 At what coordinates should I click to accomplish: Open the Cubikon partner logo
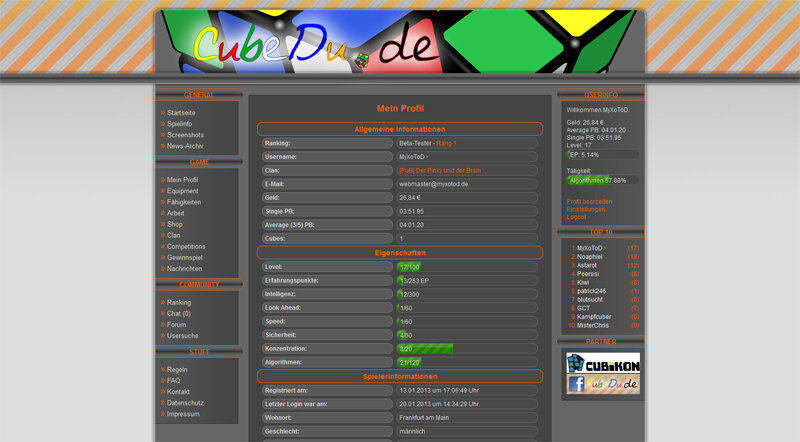tap(603, 363)
